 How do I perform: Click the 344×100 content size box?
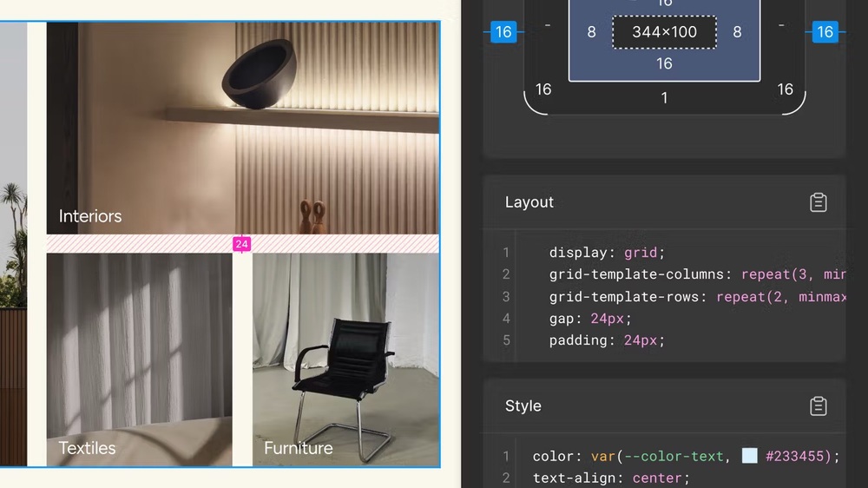coord(664,32)
